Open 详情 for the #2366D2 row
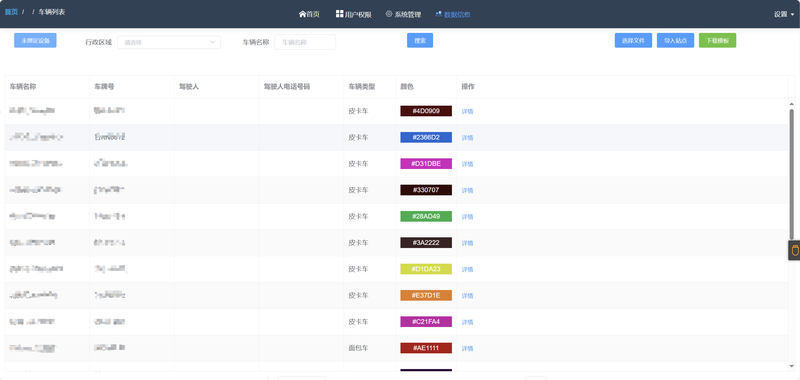Screen dimensions: 800x380 467,138
